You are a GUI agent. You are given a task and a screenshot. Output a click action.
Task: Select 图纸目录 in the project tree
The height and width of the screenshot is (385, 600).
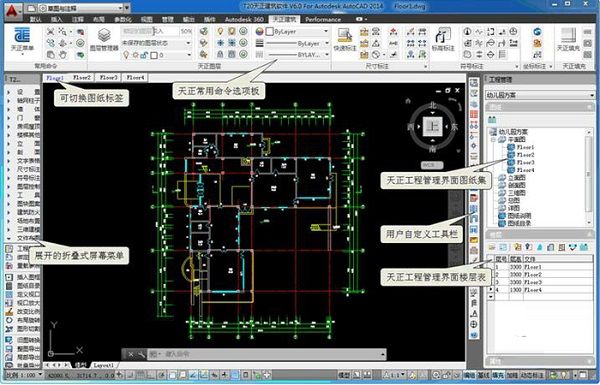pyautogui.click(x=519, y=223)
